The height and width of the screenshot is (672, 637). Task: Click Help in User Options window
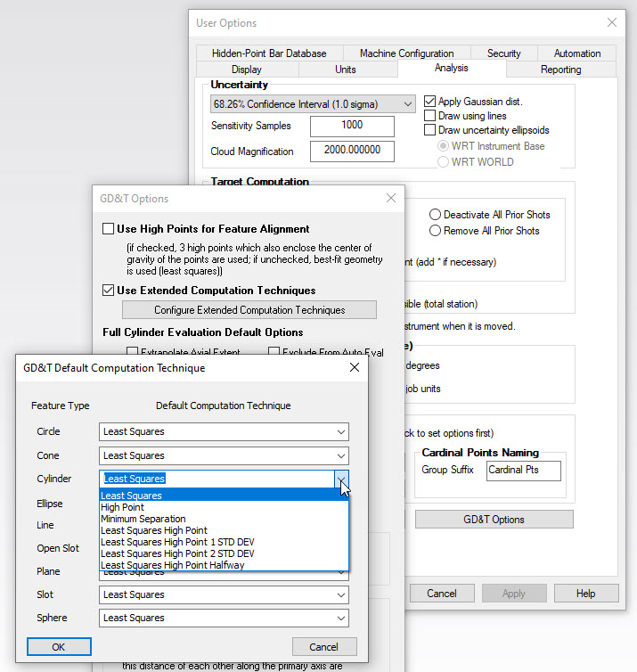586,594
